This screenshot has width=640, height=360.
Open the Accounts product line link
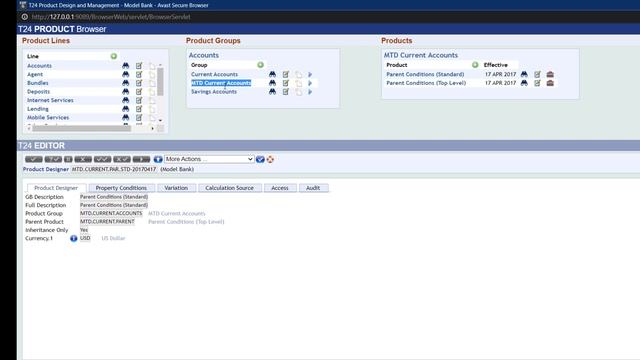click(x=39, y=66)
